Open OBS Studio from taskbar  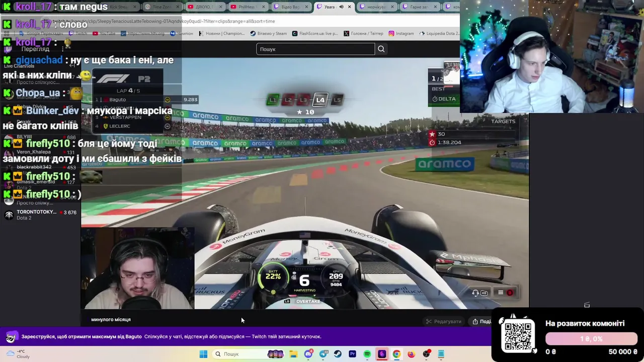click(426, 354)
